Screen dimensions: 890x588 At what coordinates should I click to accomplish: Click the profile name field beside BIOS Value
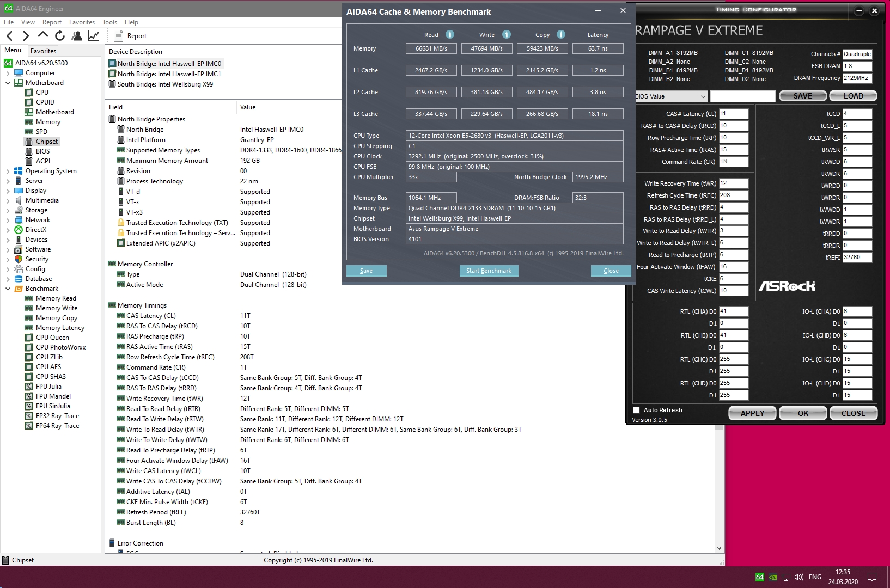[x=742, y=96]
